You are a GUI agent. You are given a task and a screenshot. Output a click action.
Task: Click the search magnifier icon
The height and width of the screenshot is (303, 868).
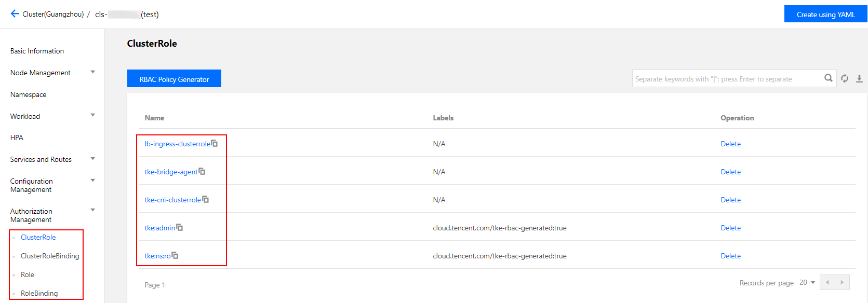(x=828, y=78)
